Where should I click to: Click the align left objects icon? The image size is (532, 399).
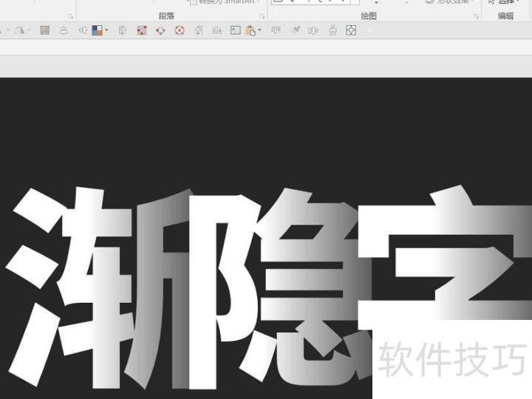click(123, 30)
